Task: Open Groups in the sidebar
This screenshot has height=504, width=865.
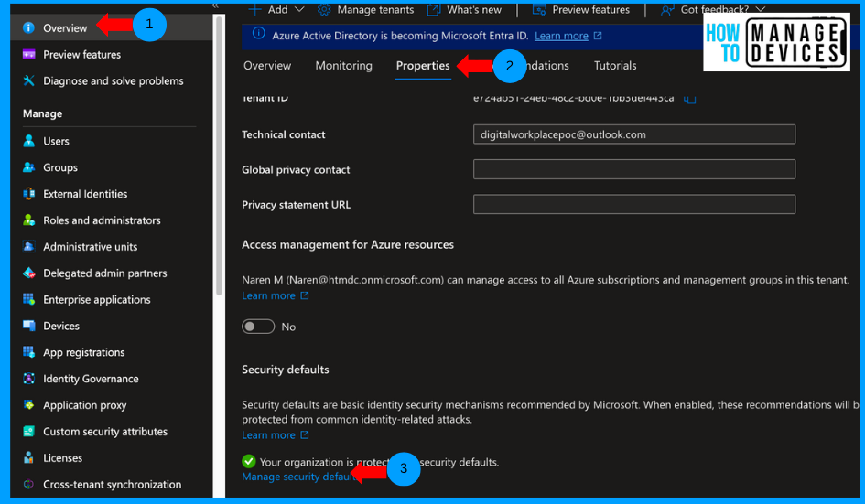Action: (60, 167)
